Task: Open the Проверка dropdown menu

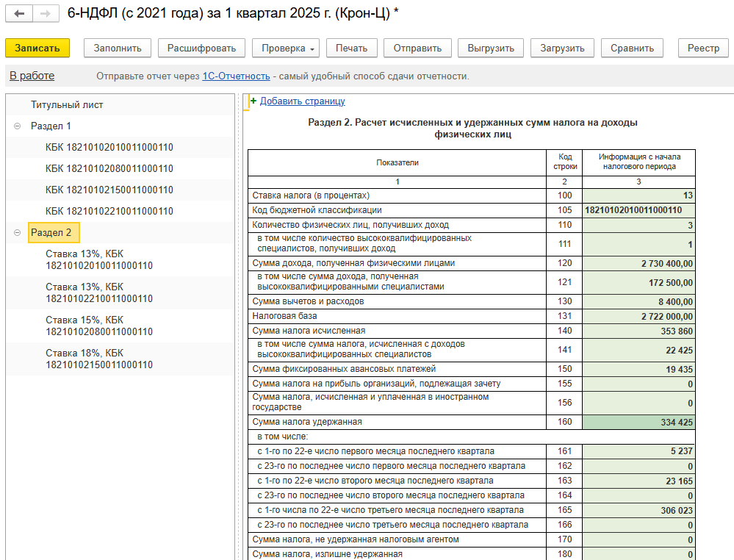Action: 286,49
